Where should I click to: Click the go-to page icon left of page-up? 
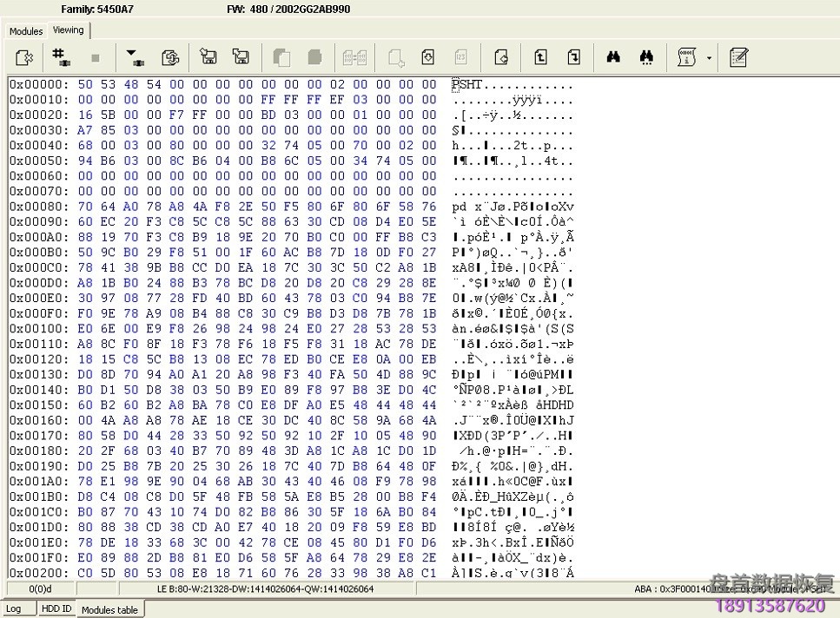click(x=501, y=57)
